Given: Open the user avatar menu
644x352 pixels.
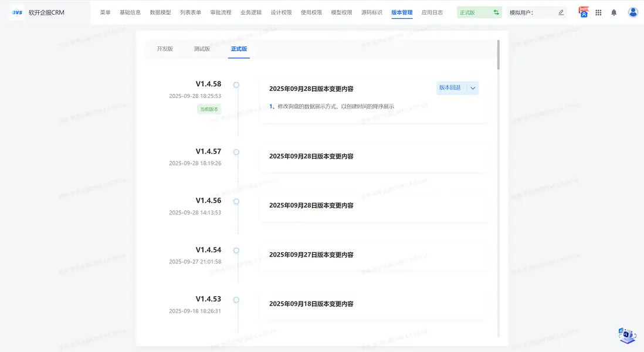Looking at the screenshot, I should click(633, 12).
